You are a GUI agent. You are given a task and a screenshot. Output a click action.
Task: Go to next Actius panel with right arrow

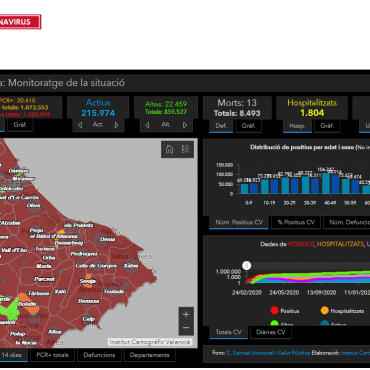(116, 125)
